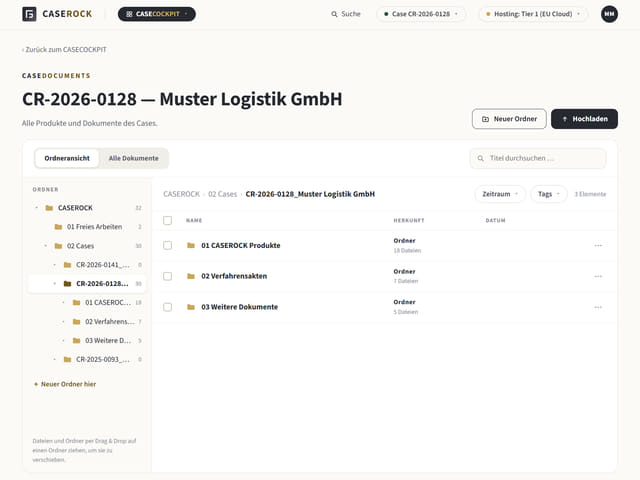Open the Case CR-2026-0128 selector
640x480 pixels.
pos(421,14)
